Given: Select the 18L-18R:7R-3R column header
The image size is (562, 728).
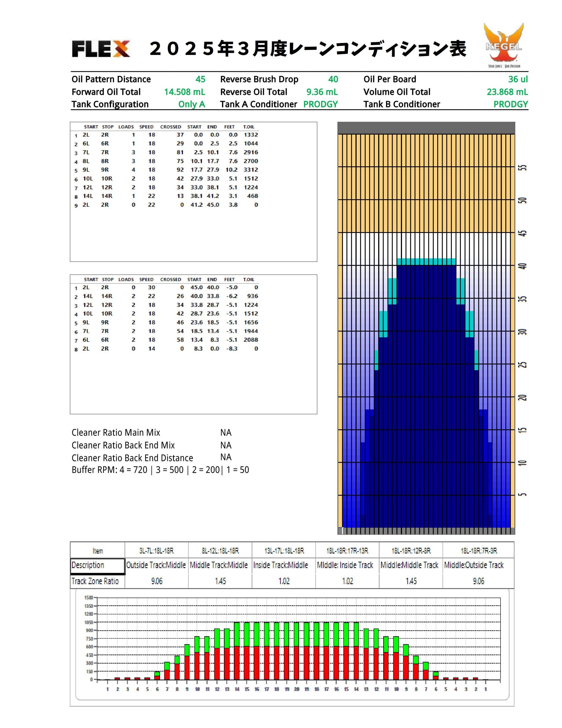Looking at the screenshot, I should coord(479,551).
